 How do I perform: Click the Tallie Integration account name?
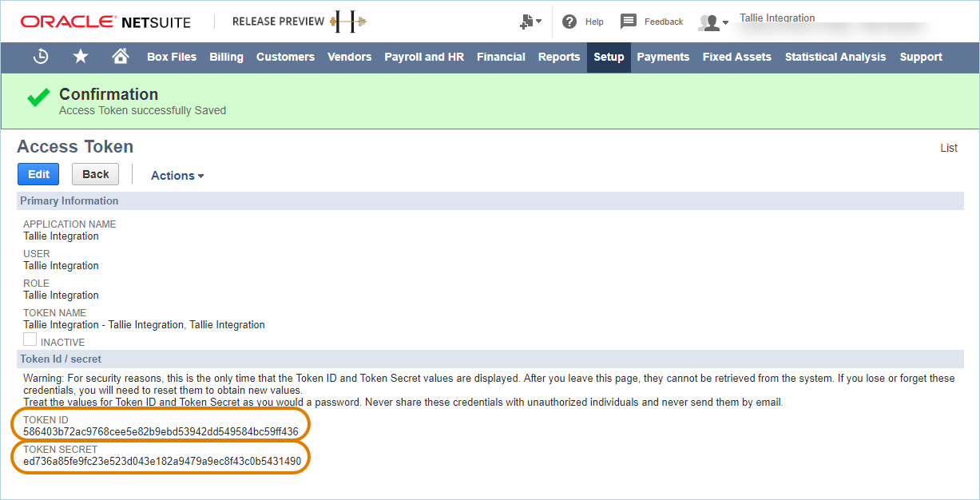[777, 18]
